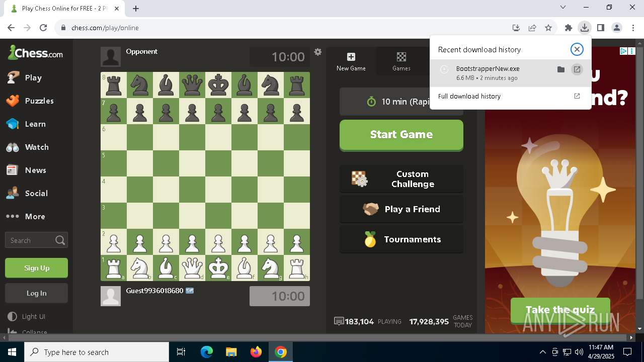Click BootstrapperNew.exe download entry
644x362 pixels.
[510, 73]
